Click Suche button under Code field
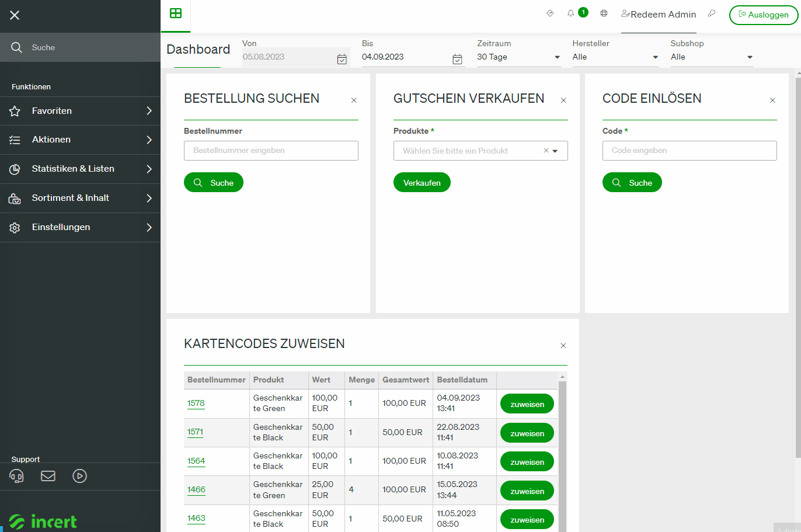 tap(632, 182)
